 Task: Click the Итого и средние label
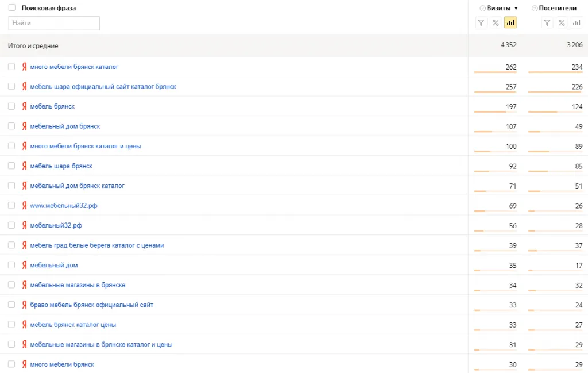coord(33,46)
